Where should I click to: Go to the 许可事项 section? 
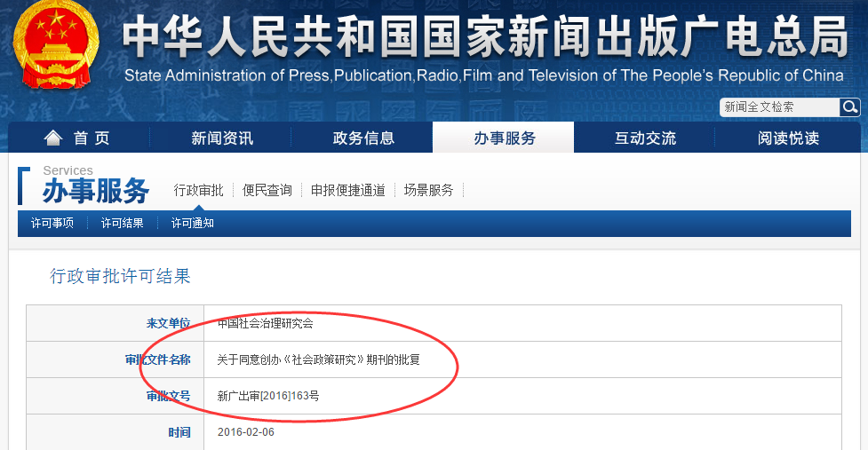(52, 223)
